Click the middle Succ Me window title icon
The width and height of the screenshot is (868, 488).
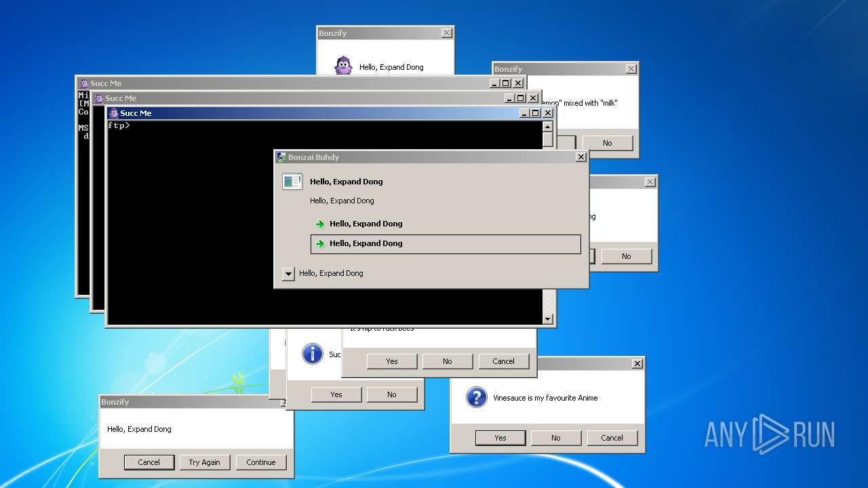(x=99, y=98)
